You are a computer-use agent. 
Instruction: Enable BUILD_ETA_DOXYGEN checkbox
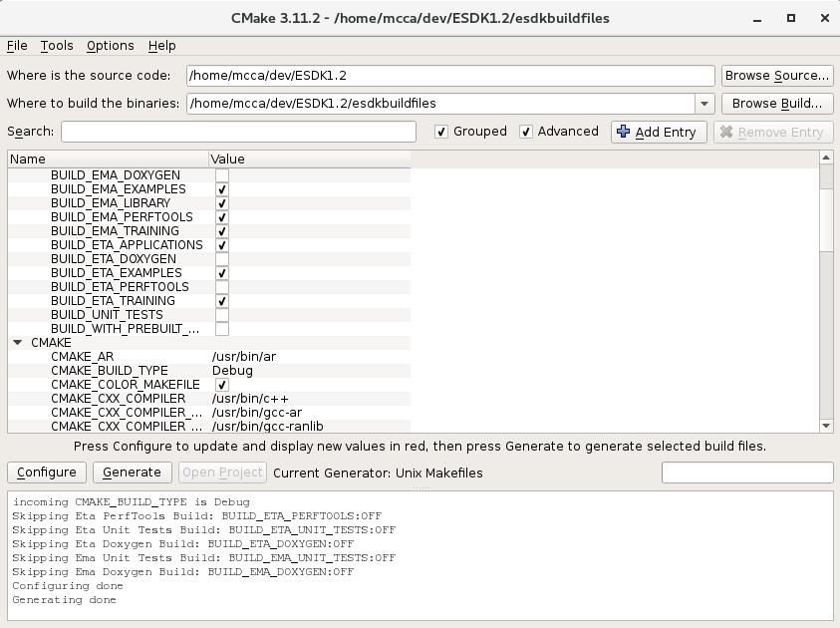(222, 259)
